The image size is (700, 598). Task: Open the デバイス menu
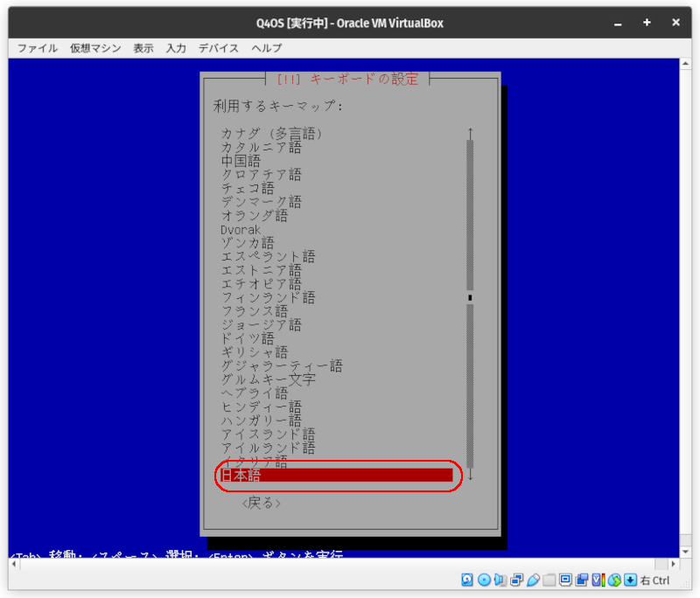[219, 48]
